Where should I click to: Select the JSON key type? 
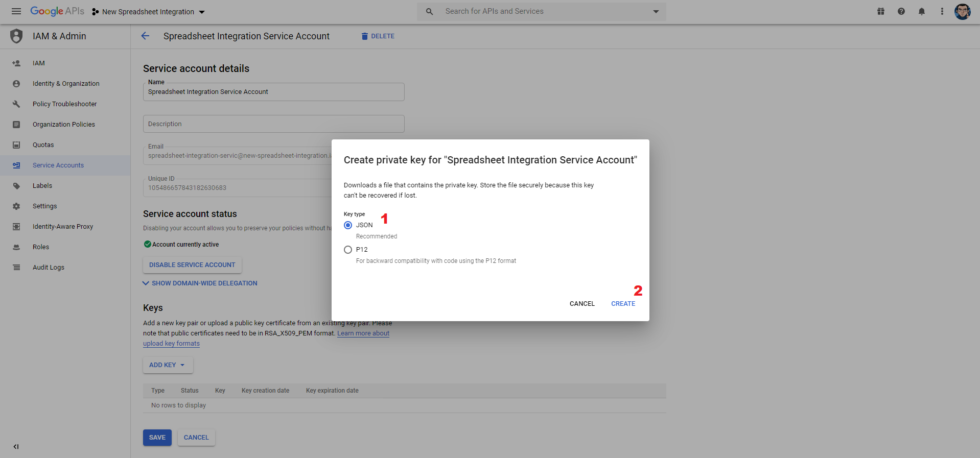[348, 225]
